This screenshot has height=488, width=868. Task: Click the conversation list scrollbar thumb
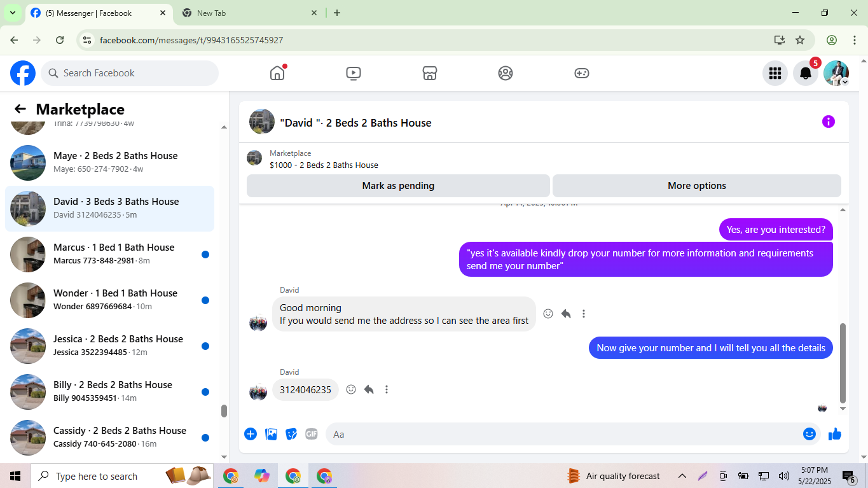[224, 411]
